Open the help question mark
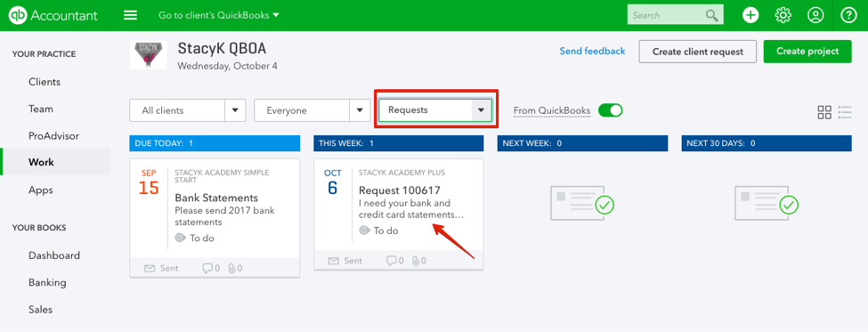 point(848,15)
